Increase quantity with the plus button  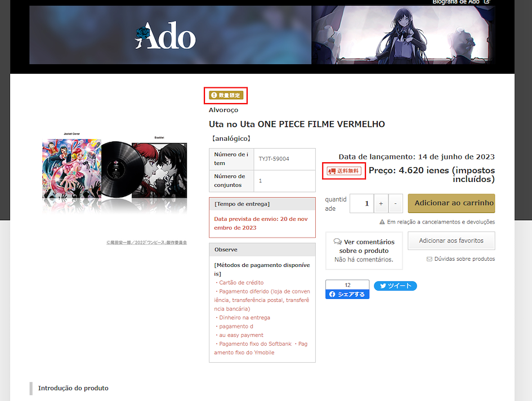click(381, 203)
